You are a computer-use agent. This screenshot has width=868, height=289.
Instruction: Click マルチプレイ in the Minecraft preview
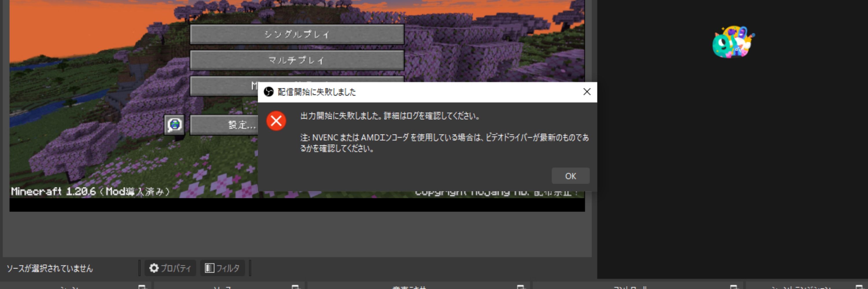[x=297, y=60]
